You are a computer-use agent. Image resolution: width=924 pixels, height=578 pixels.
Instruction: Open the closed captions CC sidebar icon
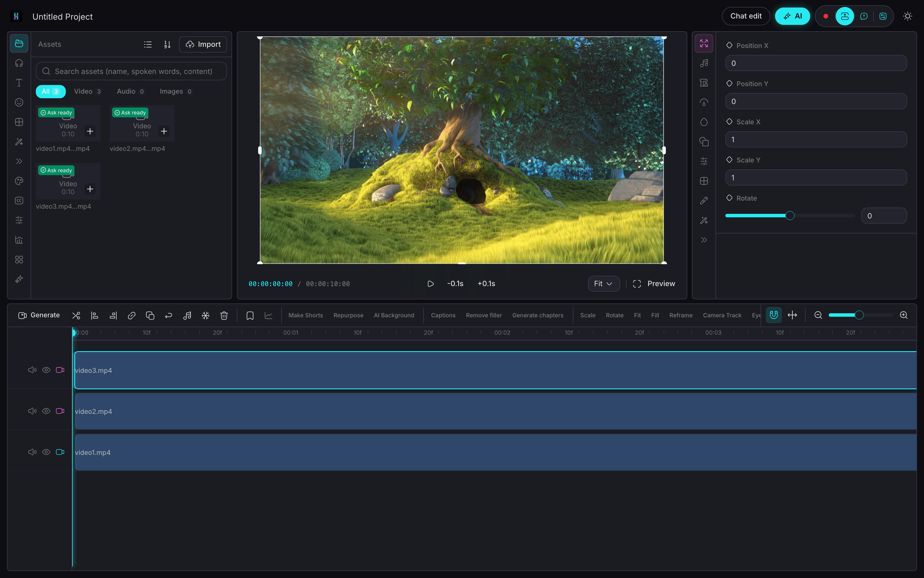pyautogui.click(x=19, y=201)
